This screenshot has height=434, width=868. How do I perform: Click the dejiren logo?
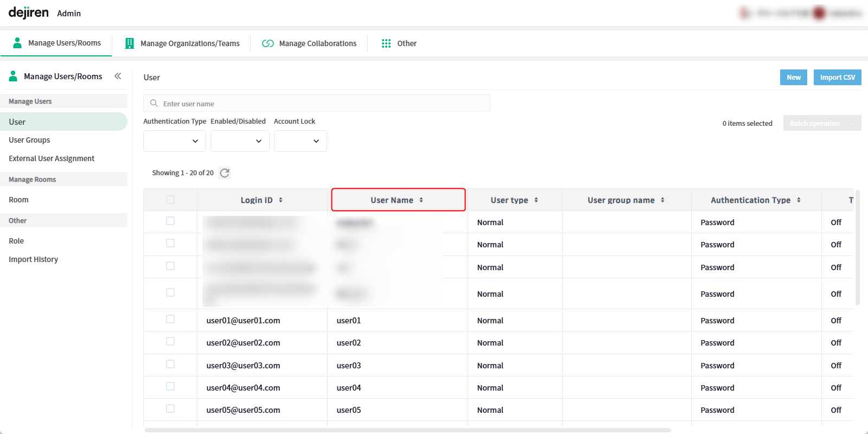click(x=29, y=12)
